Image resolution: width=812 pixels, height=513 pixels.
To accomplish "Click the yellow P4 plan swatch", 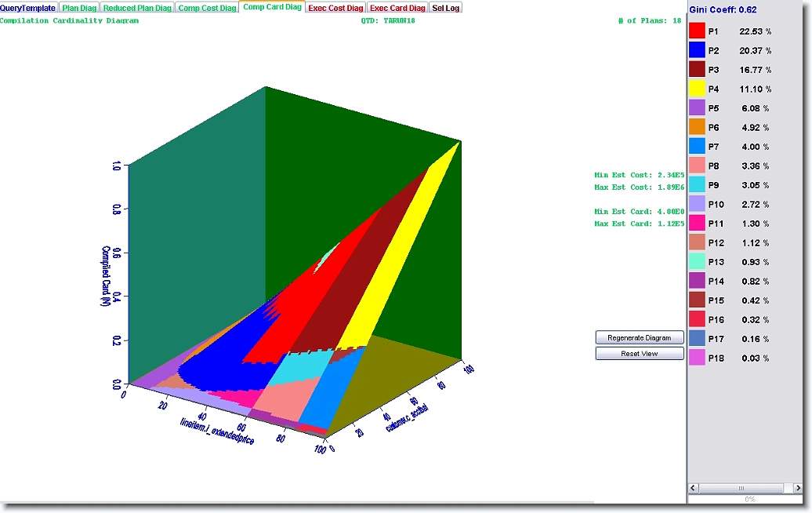I will [698, 89].
